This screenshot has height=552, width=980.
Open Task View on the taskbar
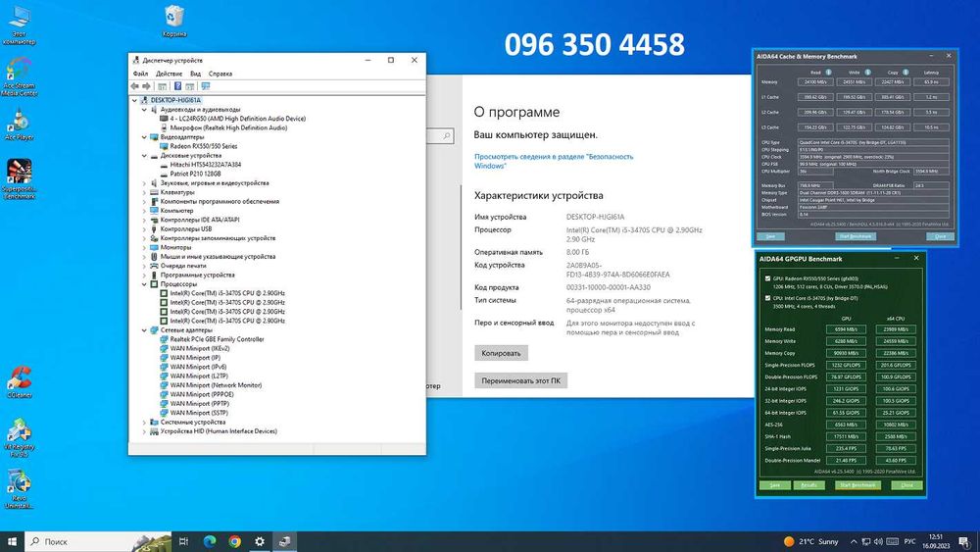click(184, 541)
